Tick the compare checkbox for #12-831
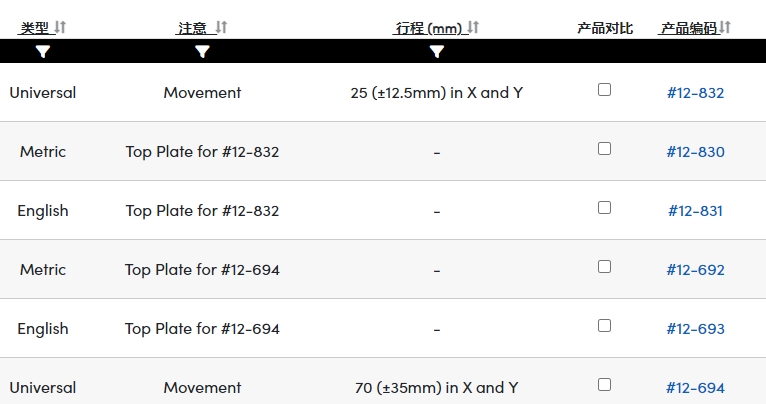 604,208
